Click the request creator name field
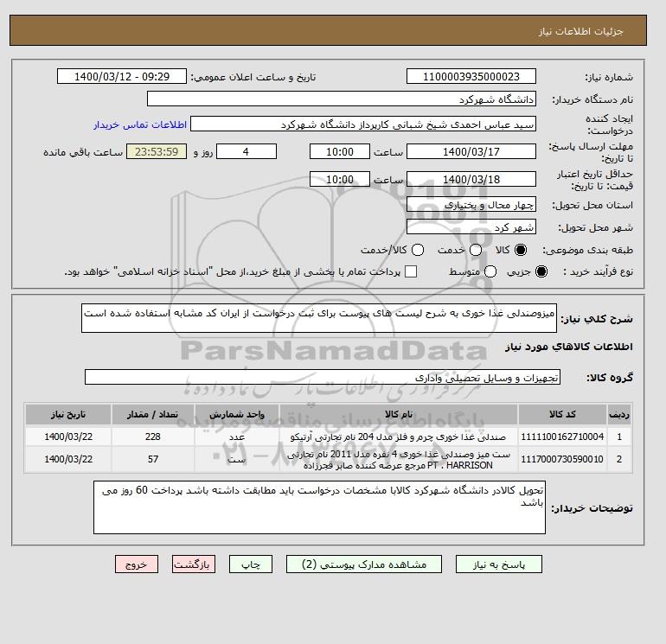This screenshot has height=644, width=666. (363, 124)
